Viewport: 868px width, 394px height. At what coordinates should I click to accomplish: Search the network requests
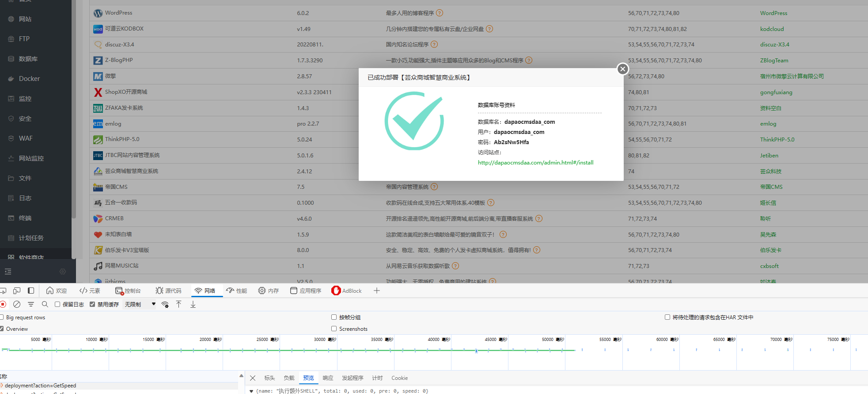tap(45, 304)
